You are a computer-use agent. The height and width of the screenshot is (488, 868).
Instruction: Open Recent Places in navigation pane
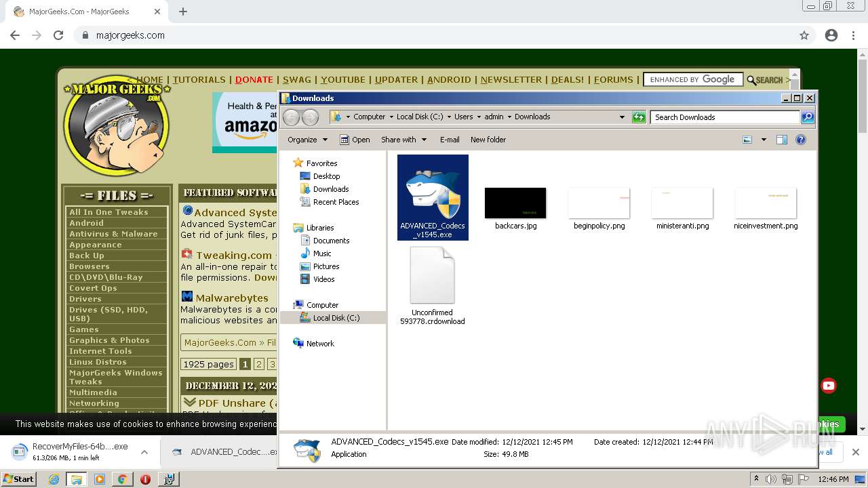(336, 202)
